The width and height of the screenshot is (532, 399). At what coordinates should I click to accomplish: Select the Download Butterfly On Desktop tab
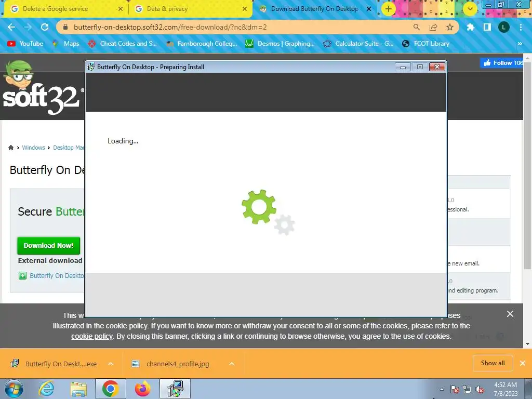pos(315,9)
